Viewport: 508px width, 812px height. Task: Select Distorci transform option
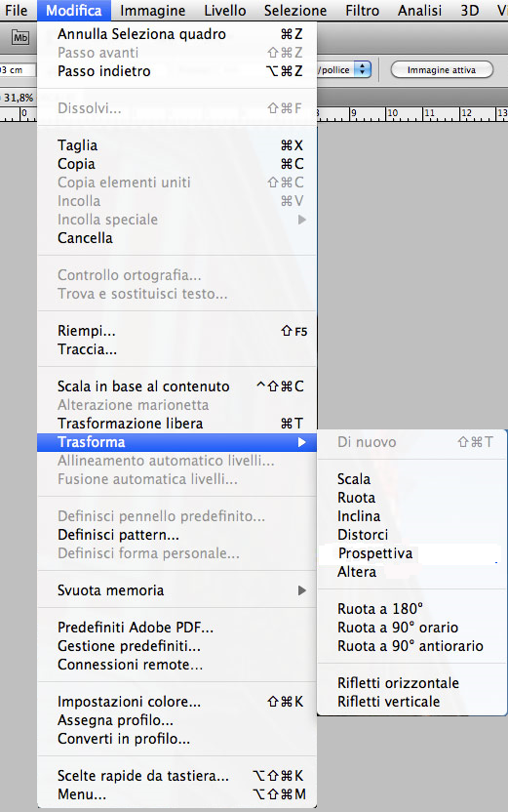411,535
